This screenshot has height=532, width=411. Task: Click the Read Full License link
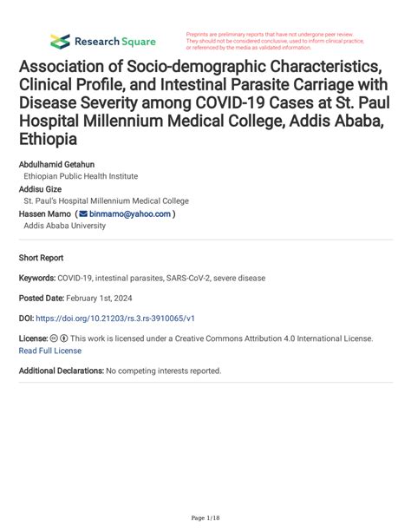click(x=50, y=351)
